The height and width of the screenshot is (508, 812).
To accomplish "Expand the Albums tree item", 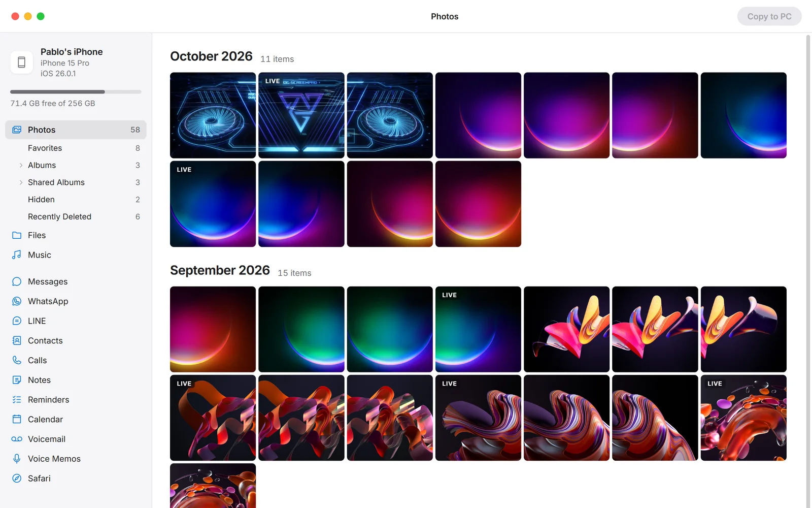I will click(21, 165).
